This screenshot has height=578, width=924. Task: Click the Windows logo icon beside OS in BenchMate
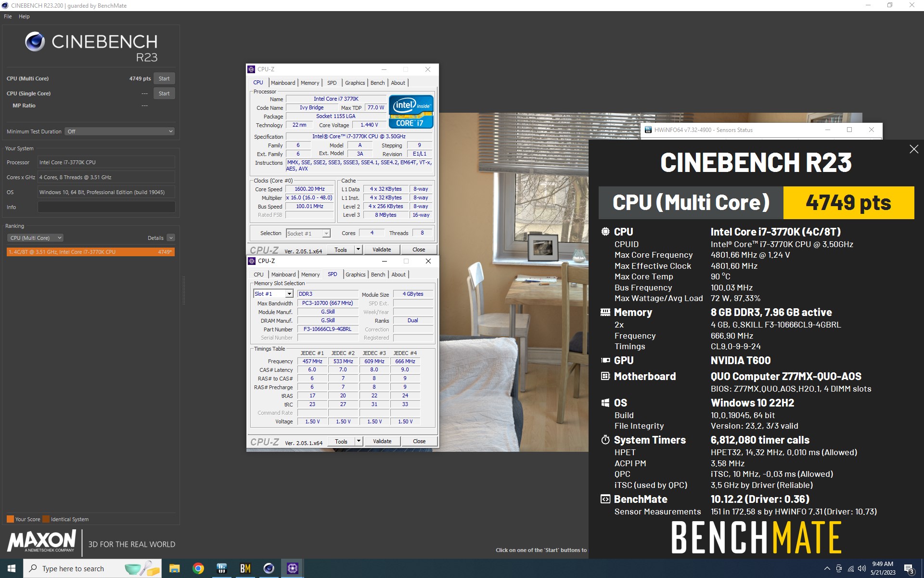pos(605,403)
